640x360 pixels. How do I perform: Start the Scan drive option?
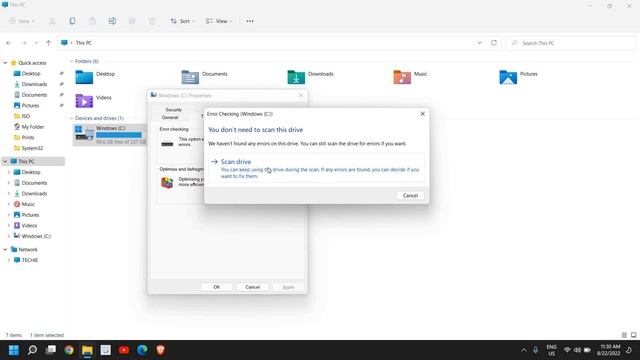click(316, 168)
